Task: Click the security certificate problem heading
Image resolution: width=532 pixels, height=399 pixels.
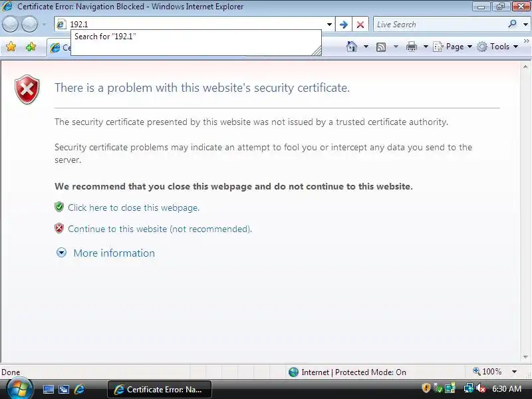Action: (202, 88)
